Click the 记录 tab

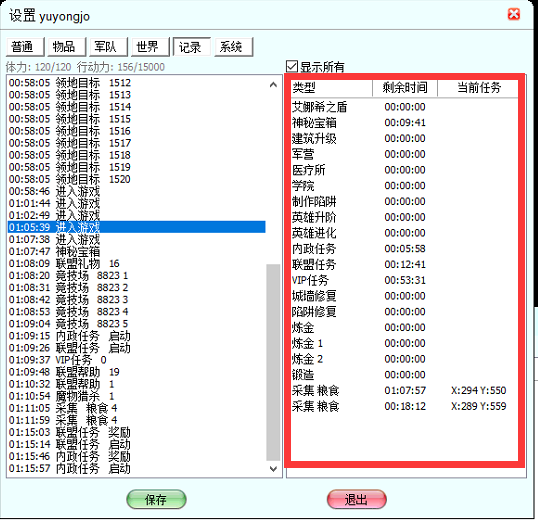tap(192, 47)
